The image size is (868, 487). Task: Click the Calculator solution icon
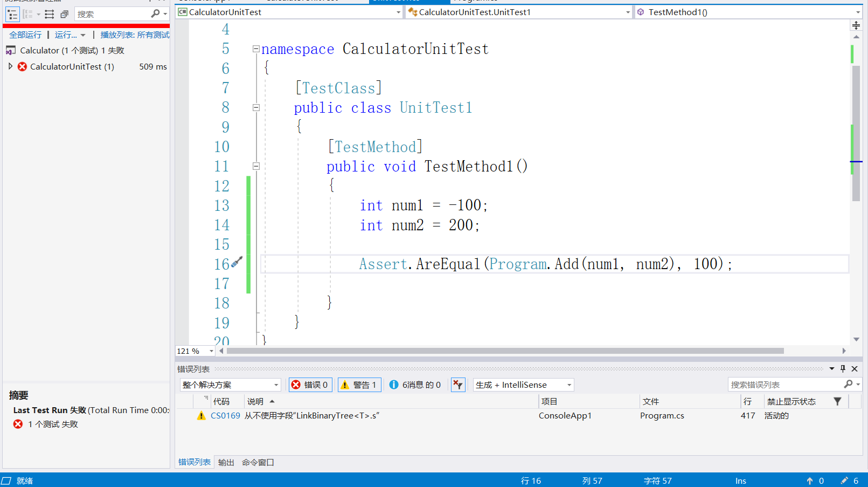click(11, 51)
